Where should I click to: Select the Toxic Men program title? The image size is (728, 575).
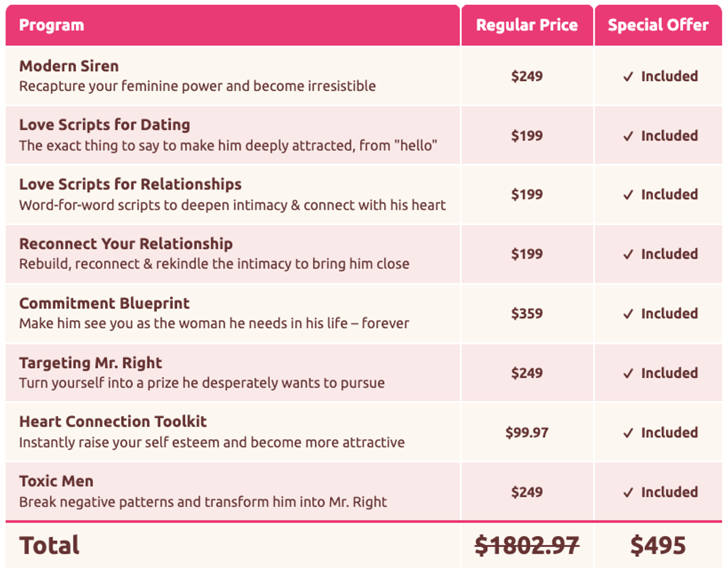56,481
